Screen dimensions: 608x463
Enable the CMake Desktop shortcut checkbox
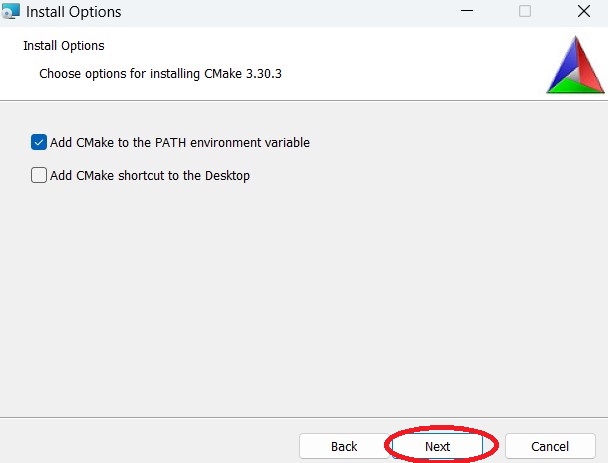[x=39, y=175]
